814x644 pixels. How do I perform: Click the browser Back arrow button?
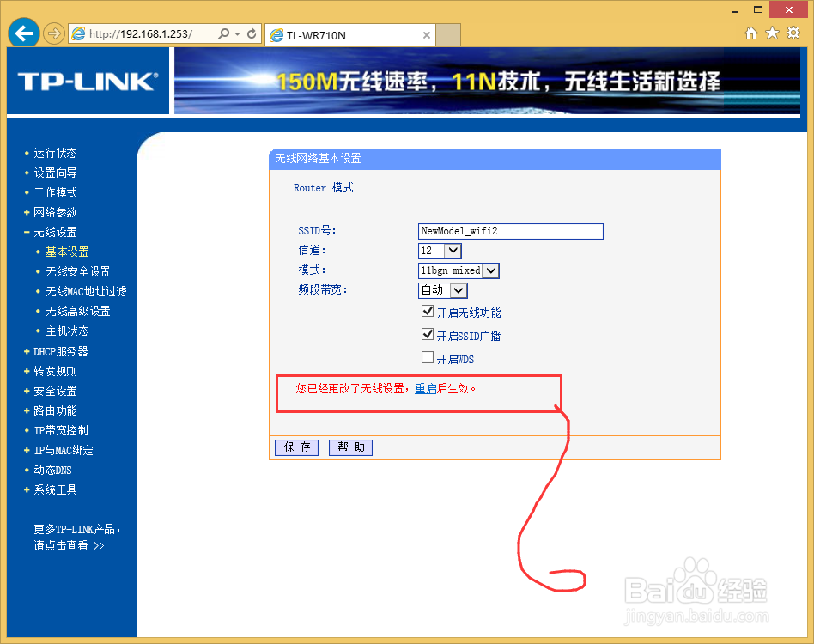coord(24,33)
